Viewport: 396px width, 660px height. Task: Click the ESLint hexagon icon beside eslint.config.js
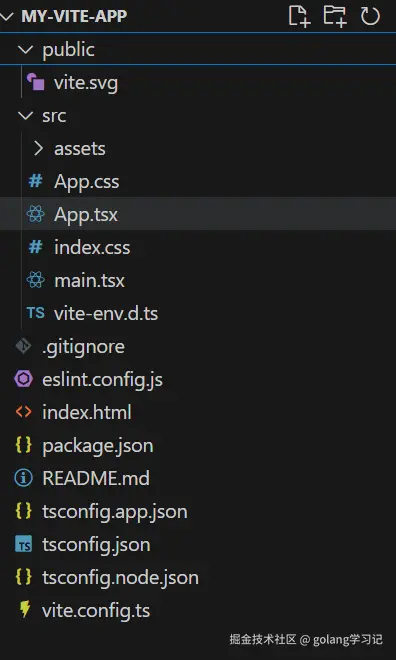point(24,379)
